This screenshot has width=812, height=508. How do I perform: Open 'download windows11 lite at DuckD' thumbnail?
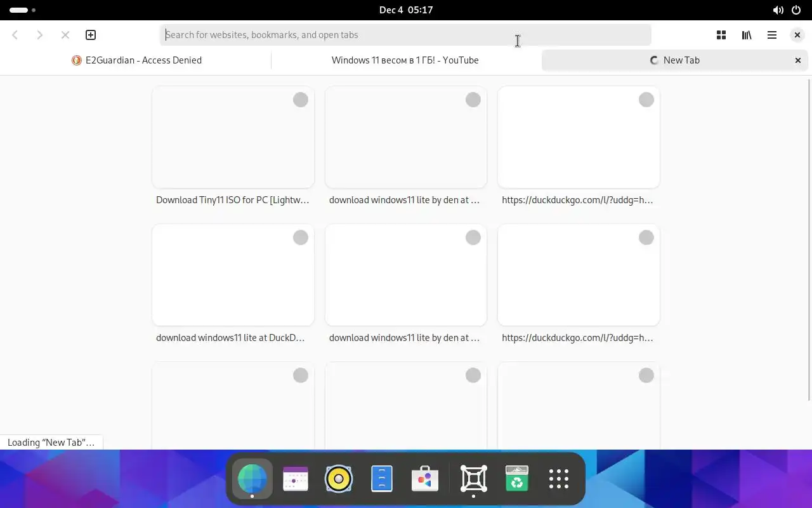tap(233, 275)
